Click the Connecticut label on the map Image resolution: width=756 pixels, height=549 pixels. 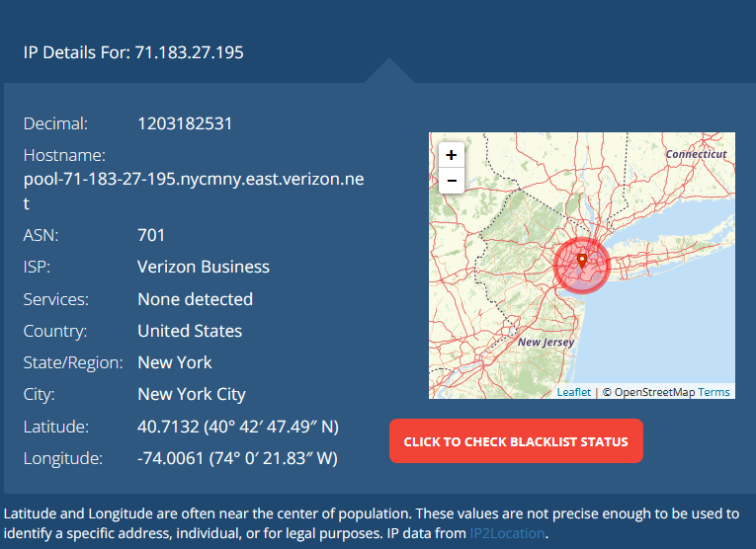coord(696,154)
